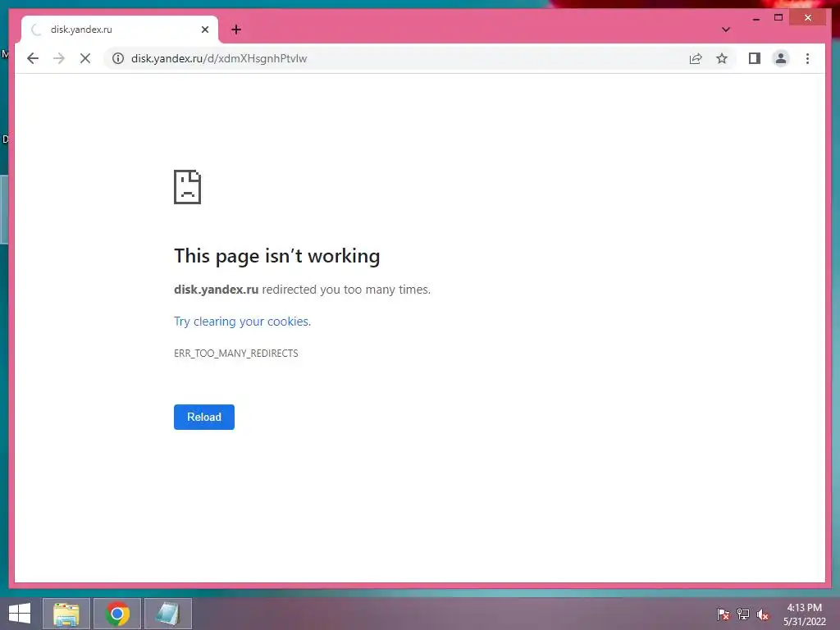The height and width of the screenshot is (630, 840).
Task: View site information icon in address bar
Action: [118, 58]
